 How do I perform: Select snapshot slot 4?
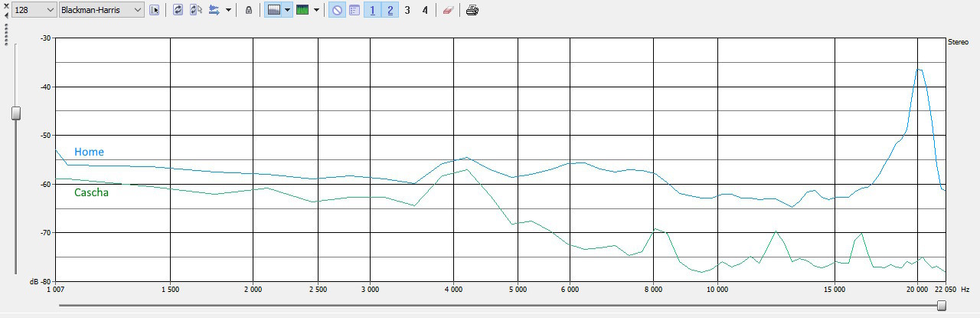tap(425, 10)
